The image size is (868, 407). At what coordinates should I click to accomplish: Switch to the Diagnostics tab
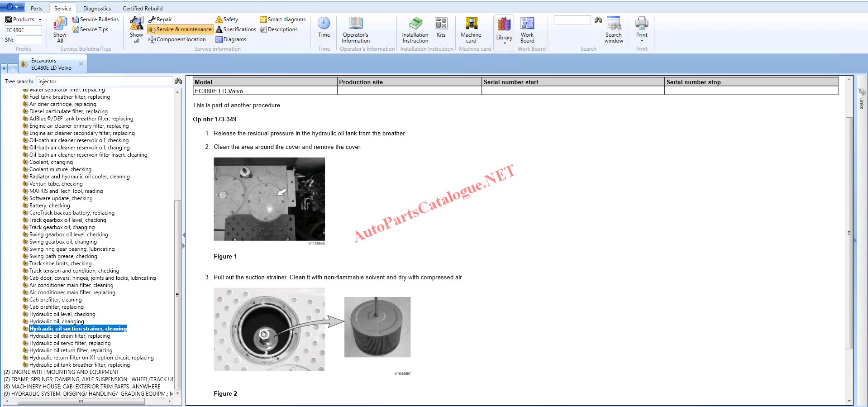click(97, 8)
